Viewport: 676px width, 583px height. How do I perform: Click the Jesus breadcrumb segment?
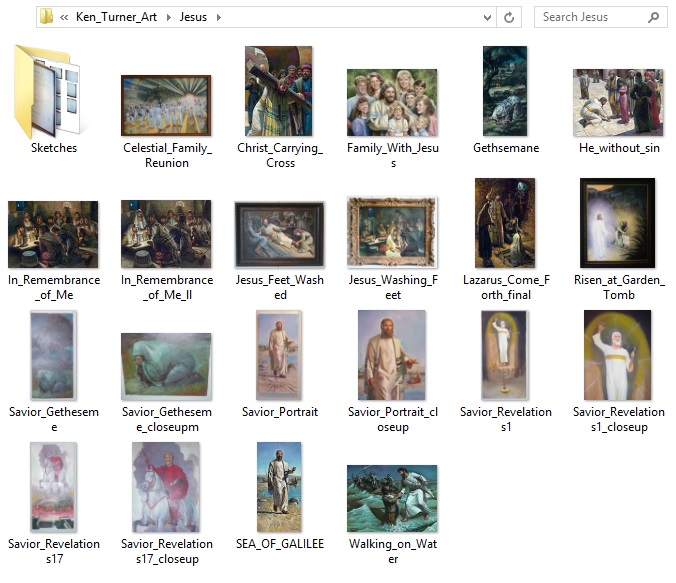click(x=193, y=17)
